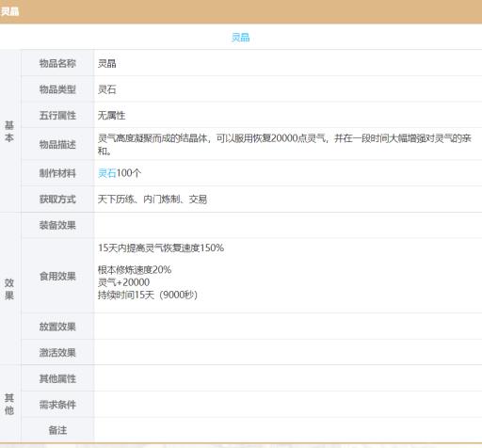
Task: Select the 需求条件 label cell
Action: 57,404
